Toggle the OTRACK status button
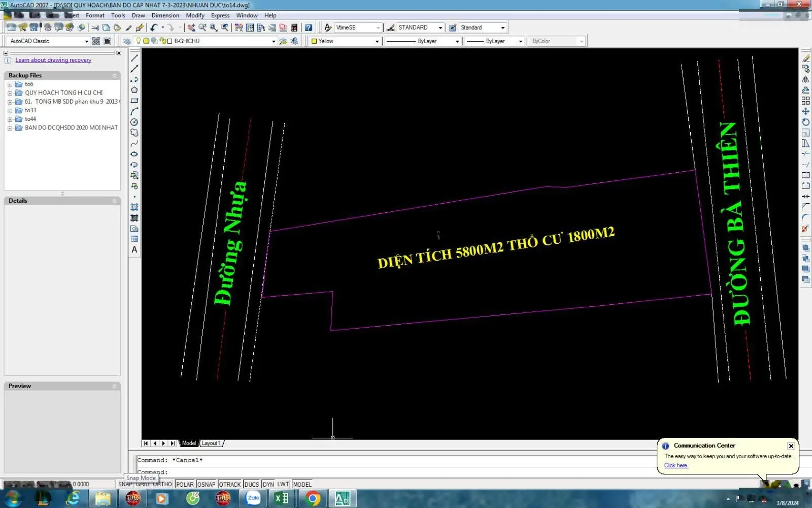 tap(230, 484)
